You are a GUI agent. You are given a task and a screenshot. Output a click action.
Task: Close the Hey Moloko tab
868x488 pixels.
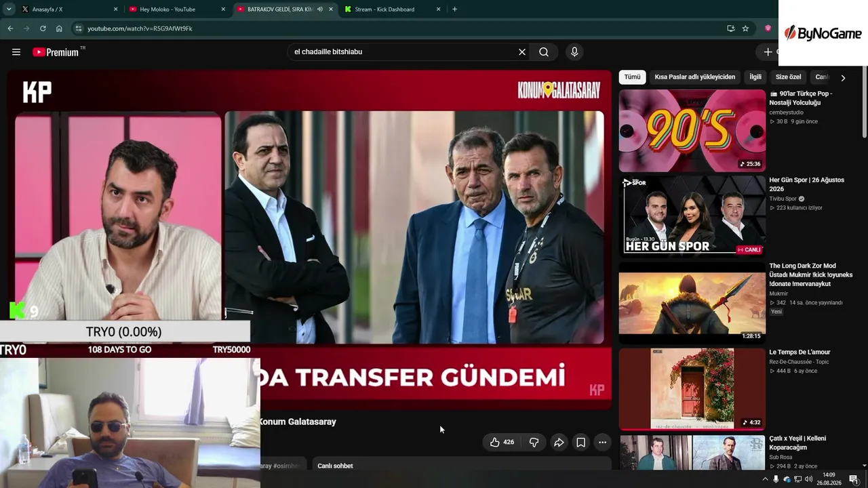coord(224,9)
